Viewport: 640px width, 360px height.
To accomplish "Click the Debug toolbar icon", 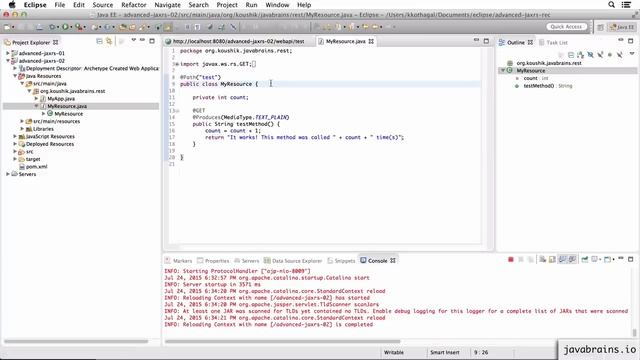I will [52, 27].
